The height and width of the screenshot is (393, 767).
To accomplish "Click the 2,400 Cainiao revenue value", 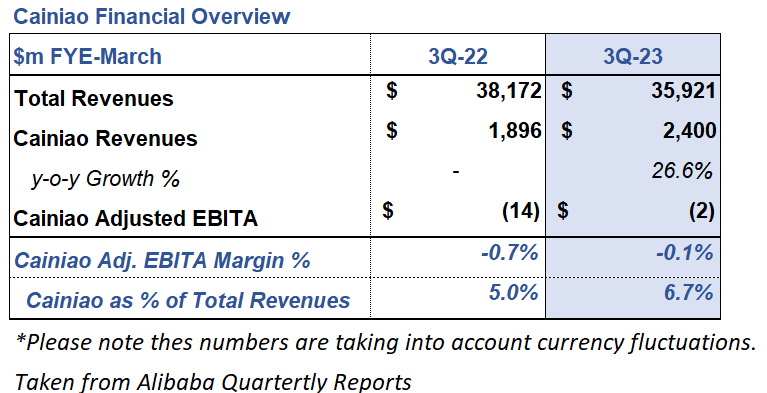I will (690, 131).
